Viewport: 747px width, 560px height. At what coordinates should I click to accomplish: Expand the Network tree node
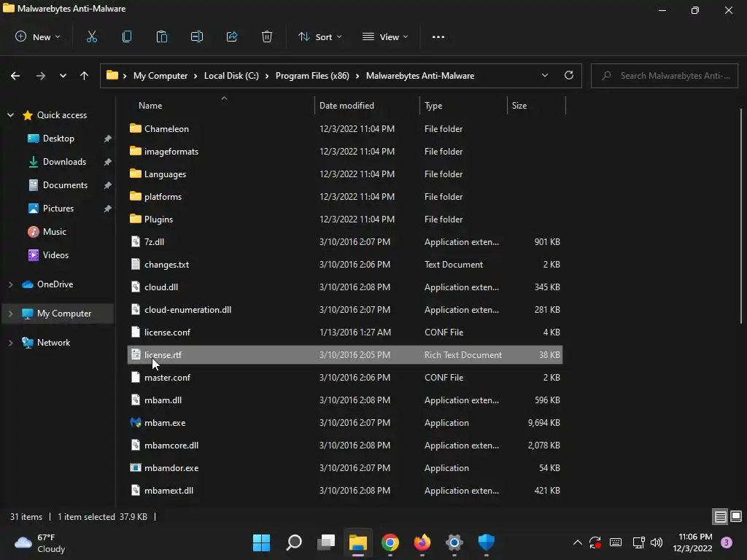click(10, 343)
